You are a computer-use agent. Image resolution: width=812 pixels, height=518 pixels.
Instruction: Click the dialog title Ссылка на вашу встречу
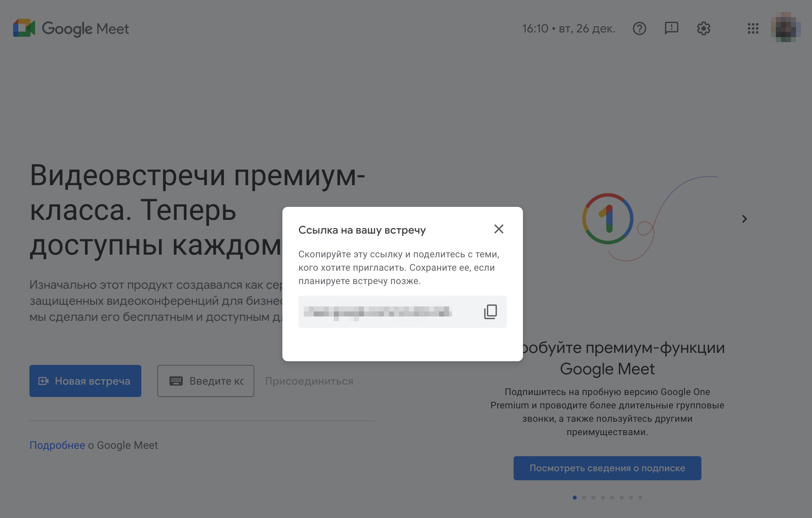click(362, 230)
